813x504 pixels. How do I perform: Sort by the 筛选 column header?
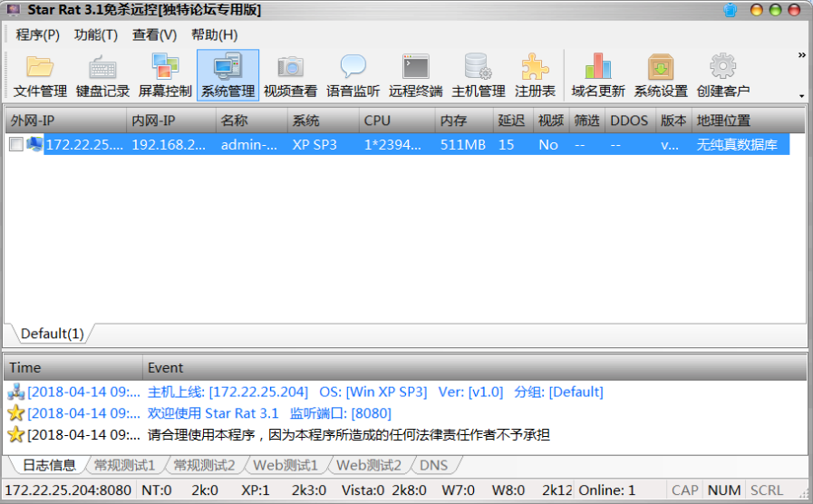(x=587, y=121)
